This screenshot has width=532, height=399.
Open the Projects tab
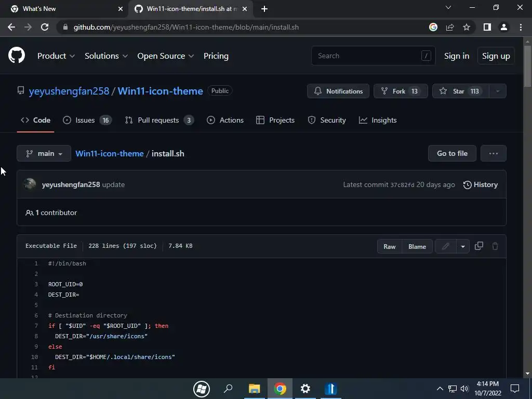point(275,120)
